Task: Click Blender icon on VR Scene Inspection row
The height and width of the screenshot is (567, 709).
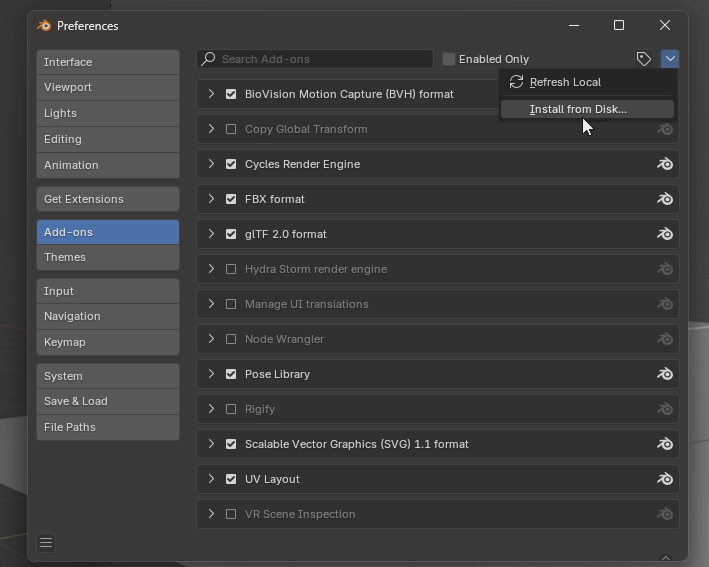Action: coord(665,514)
